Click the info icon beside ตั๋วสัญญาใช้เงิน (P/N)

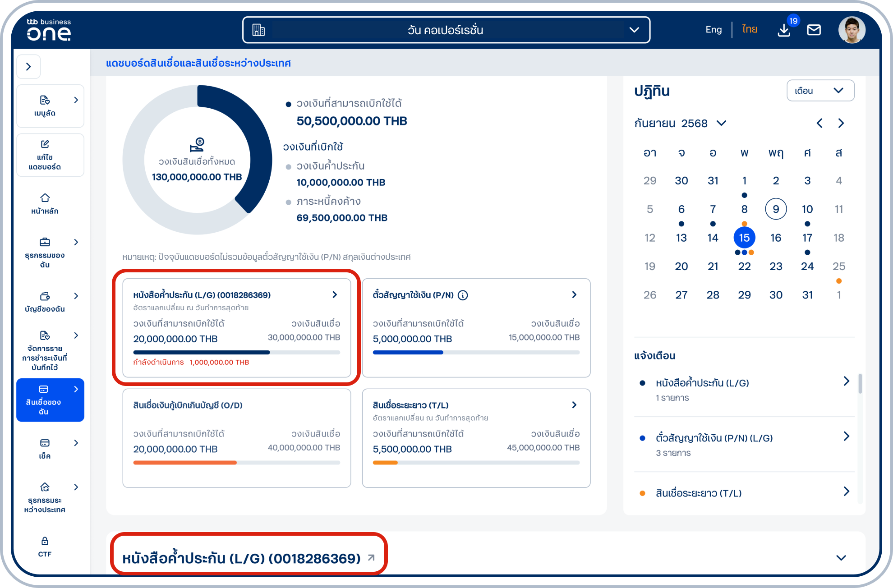coord(463,295)
